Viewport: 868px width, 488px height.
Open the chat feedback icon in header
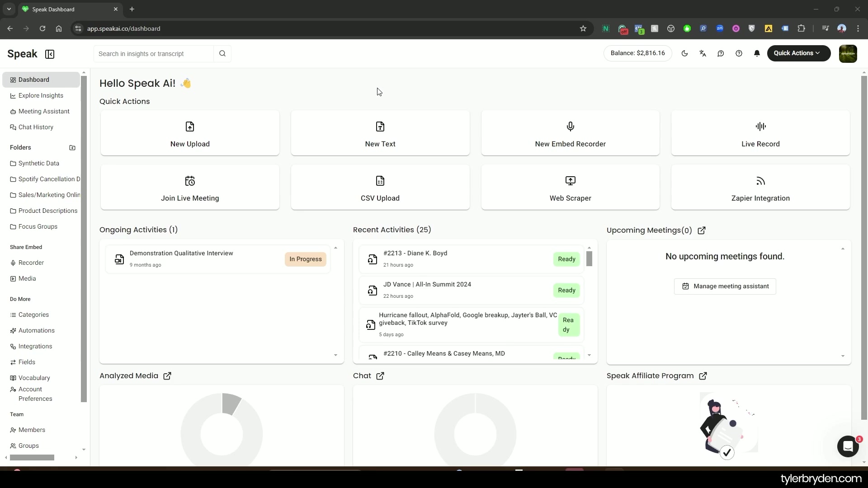(721, 53)
